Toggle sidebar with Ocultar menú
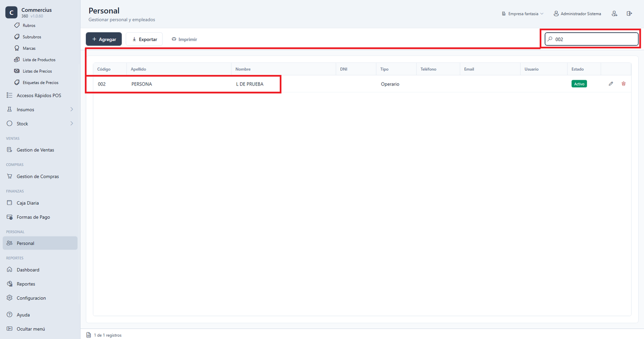The height and width of the screenshot is (339, 644). 31,329
